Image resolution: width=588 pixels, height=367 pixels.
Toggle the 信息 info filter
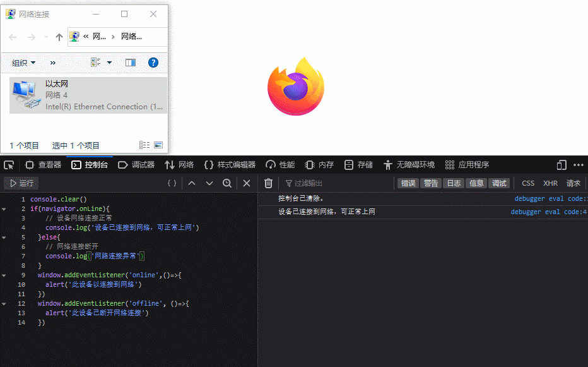(x=476, y=183)
